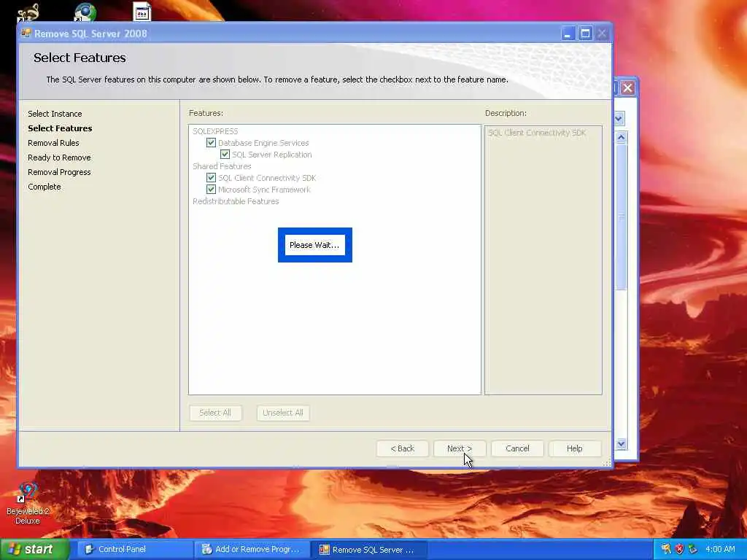Toggle the SQL Server Replication checkbox
The image size is (747, 560).
click(x=225, y=155)
